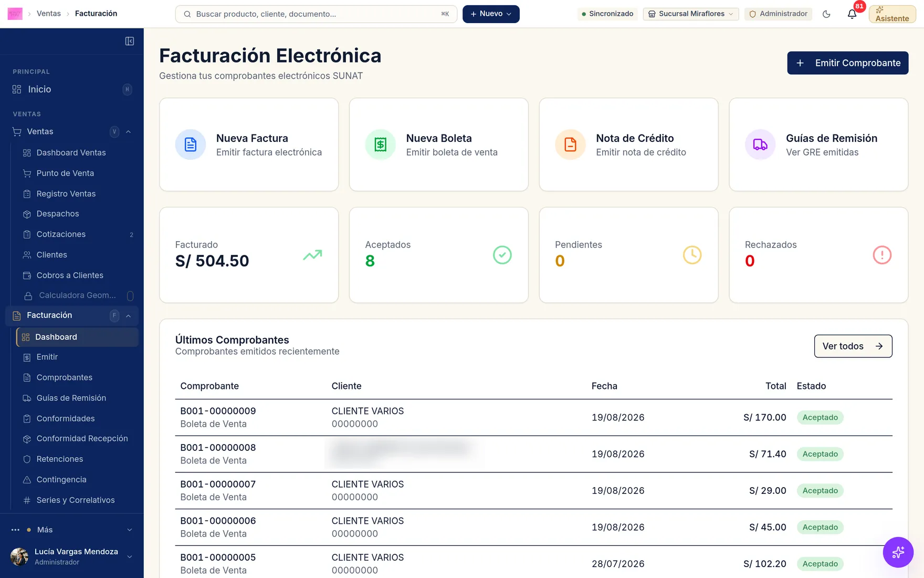
Task: Click the floating AI sparkle button
Action: [898, 552]
